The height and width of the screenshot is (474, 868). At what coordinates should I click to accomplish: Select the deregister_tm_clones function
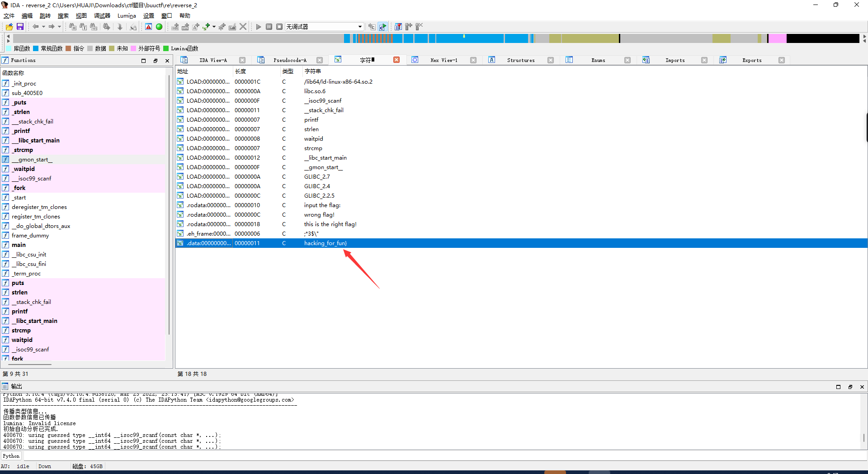pyautogui.click(x=84, y=207)
